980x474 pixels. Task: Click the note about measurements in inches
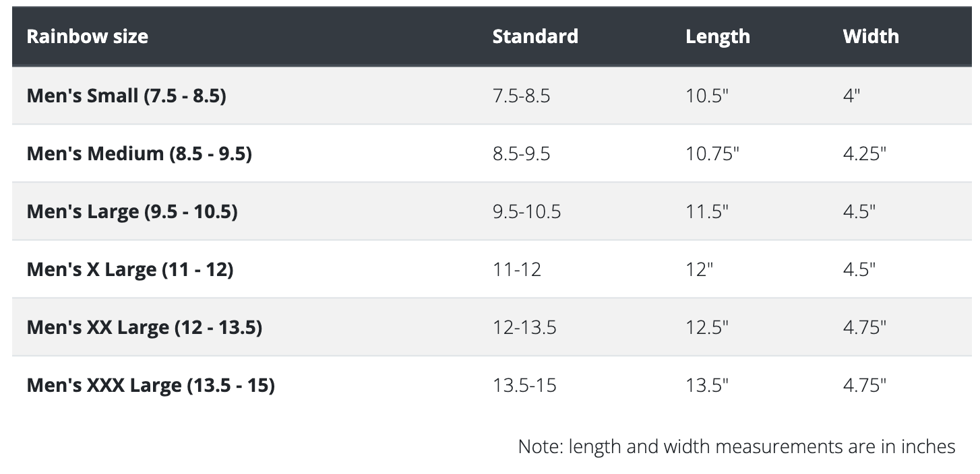coord(737,446)
